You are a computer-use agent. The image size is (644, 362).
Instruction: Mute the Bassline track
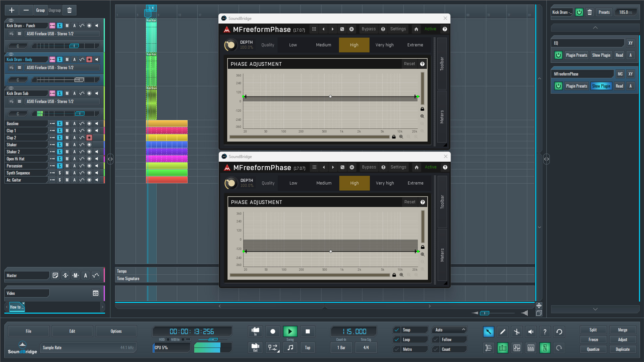(67, 124)
